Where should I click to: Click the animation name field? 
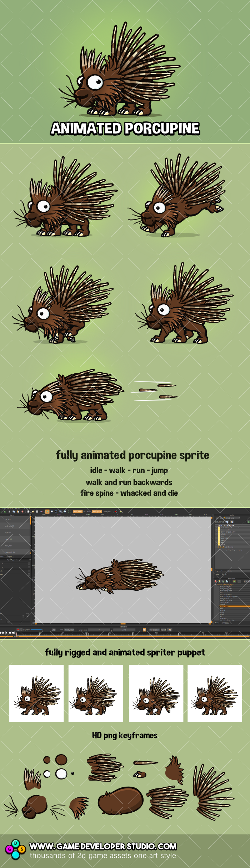tap(69, 630)
